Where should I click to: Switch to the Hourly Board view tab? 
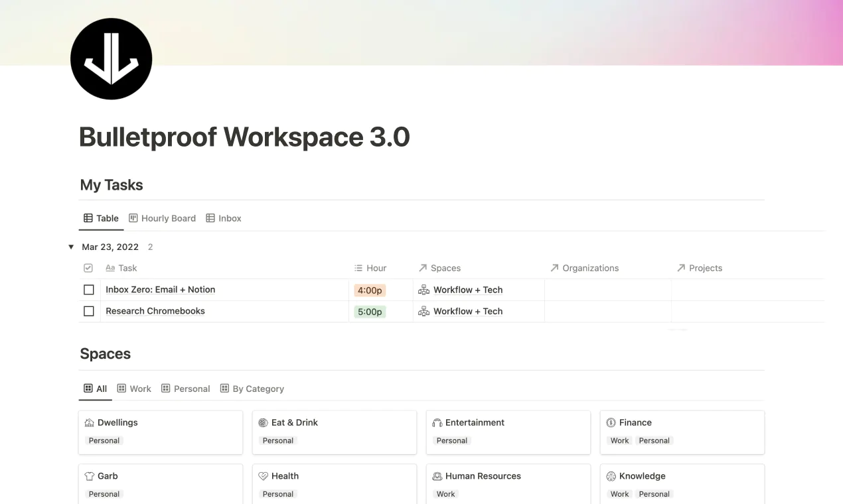[x=162, y=218]
